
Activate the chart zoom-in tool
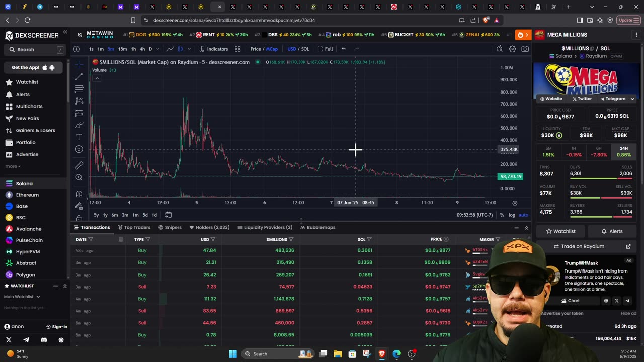pyautogui.click(x=79, y=177)
